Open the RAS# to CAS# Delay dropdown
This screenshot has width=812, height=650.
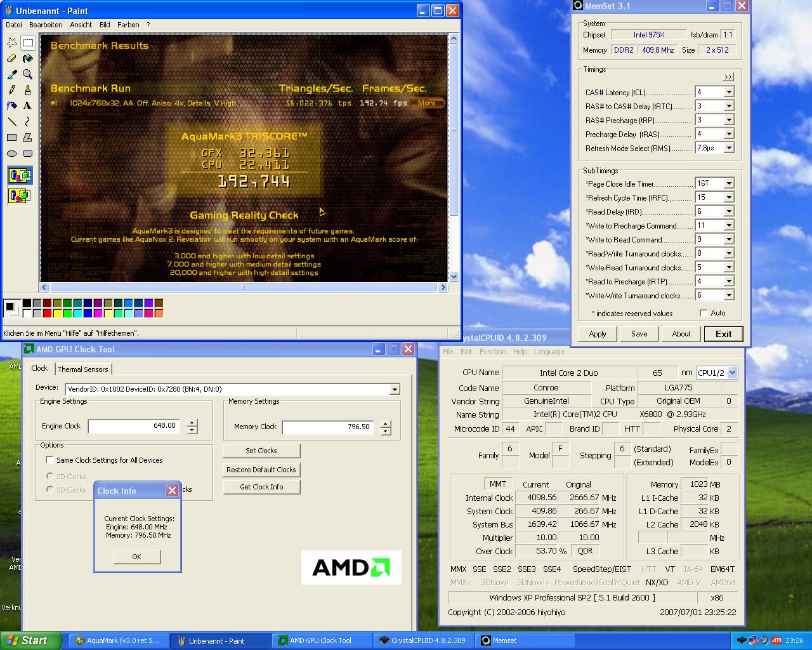click(729, 106)
